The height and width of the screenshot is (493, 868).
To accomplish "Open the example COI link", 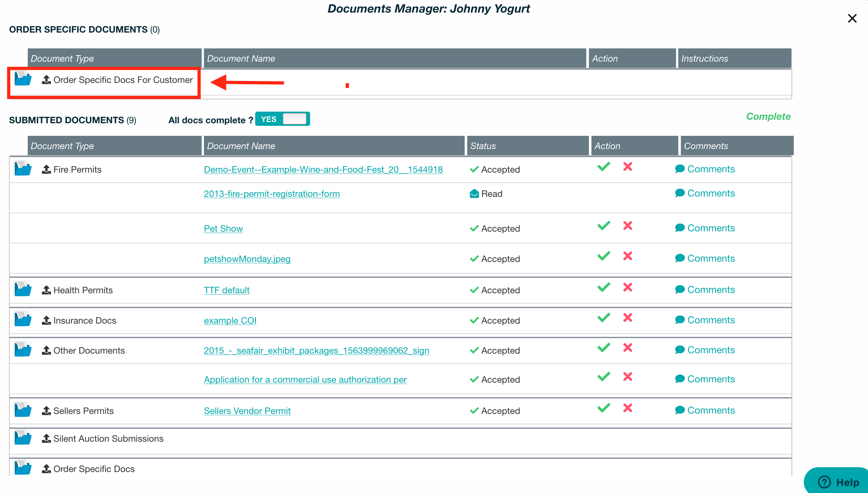I will 230,320.
